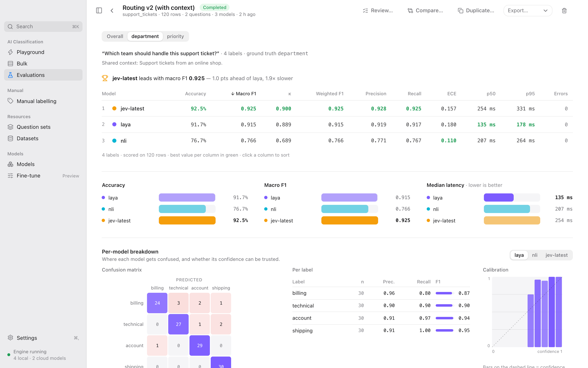Click the Engine running status
The image size is (588, 368).
point(37,355)
